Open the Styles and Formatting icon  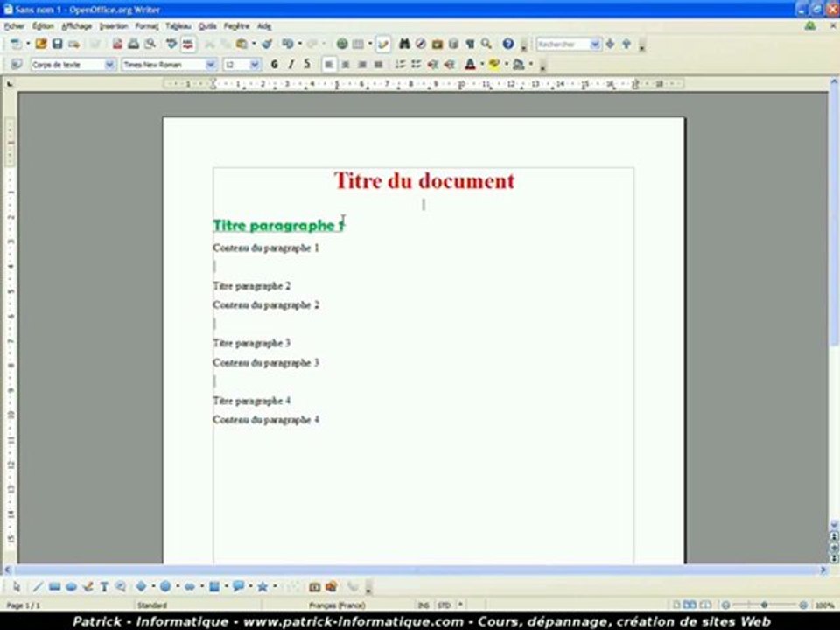tap(16, 64)
